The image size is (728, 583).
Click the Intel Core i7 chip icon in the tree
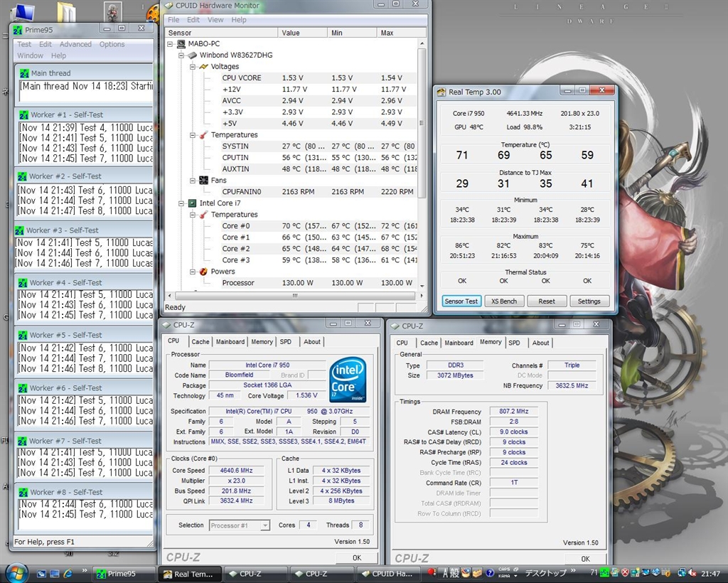click(192, 203)
